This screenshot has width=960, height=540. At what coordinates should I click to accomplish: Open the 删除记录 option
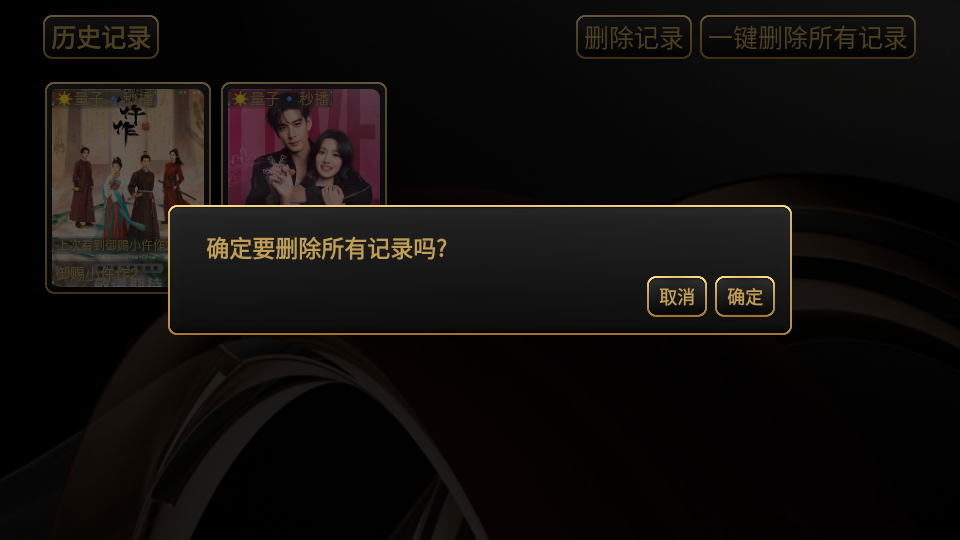tap(634, 37)
